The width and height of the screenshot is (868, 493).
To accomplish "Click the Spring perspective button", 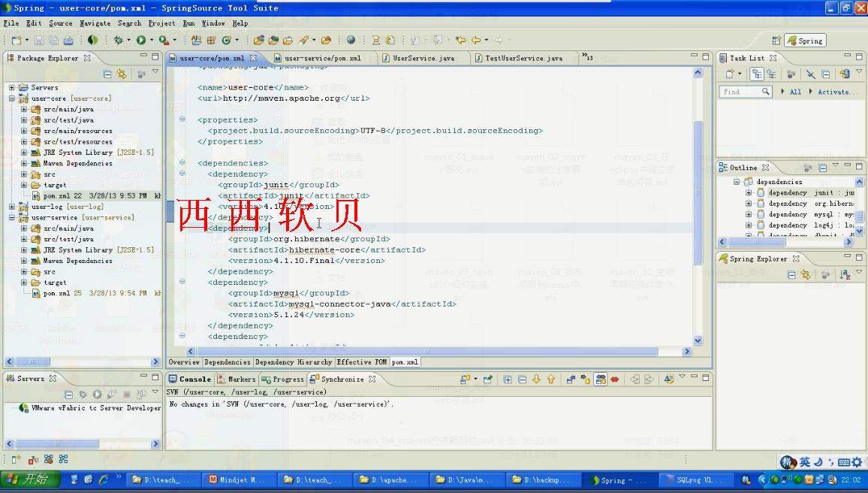I will 806,41.
